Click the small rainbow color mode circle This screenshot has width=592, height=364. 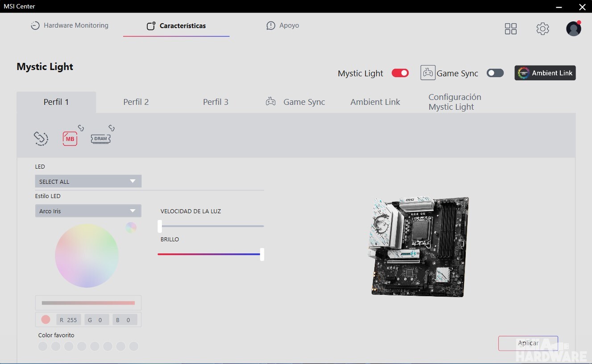pos(131,227)
